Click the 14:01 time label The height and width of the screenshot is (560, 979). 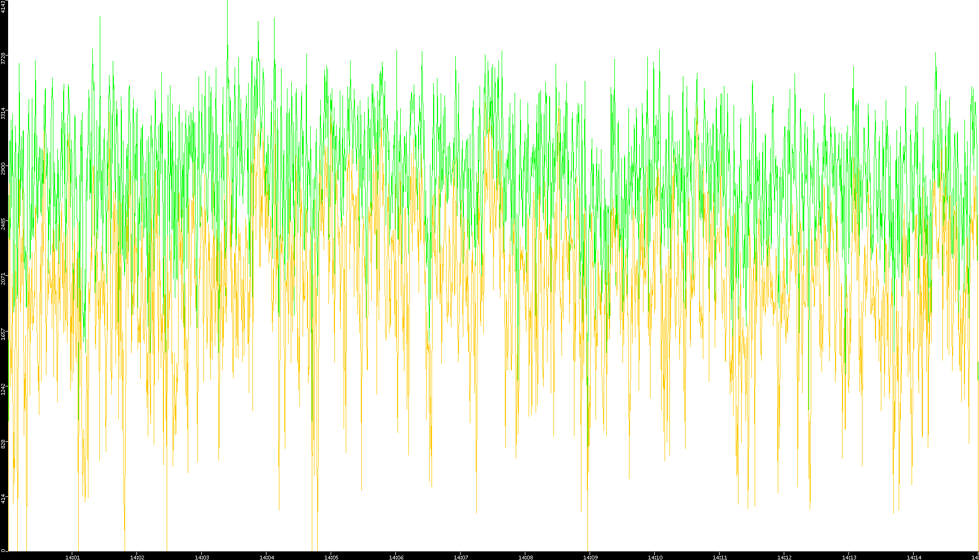pyautogui.click(x=72, y=557)
